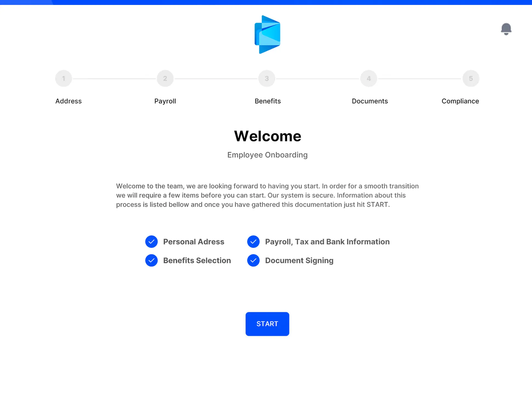Select the Address step label
This screenshot has height=401, width=532.
68,101
